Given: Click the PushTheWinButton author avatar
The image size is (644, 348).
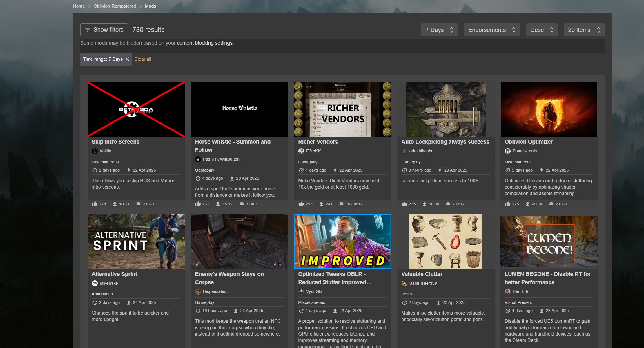Looking at the screenshot, I should (198, 159).
